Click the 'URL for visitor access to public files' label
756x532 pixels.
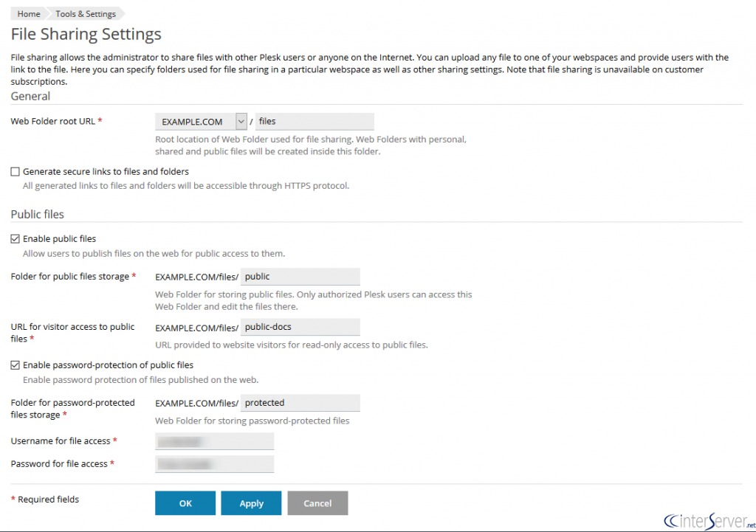click(x=73, y=333)
